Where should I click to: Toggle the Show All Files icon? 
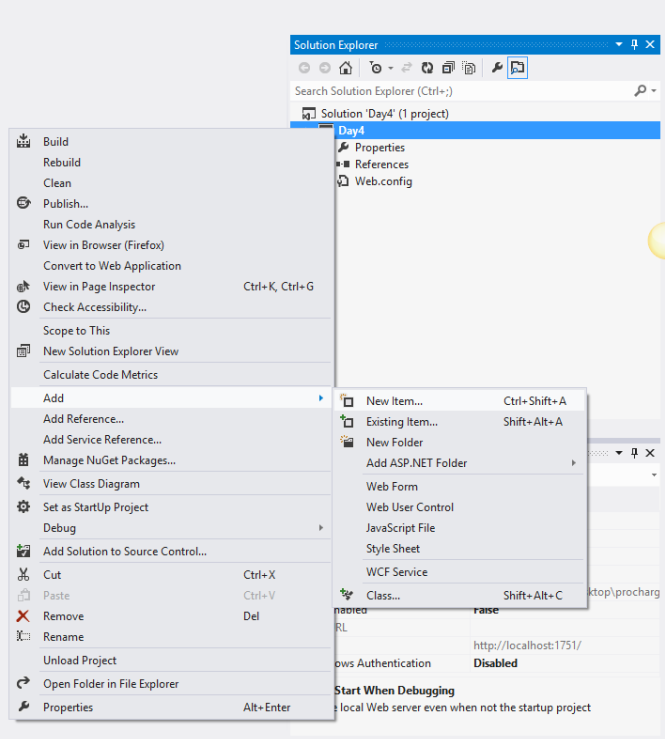[469, 68]
